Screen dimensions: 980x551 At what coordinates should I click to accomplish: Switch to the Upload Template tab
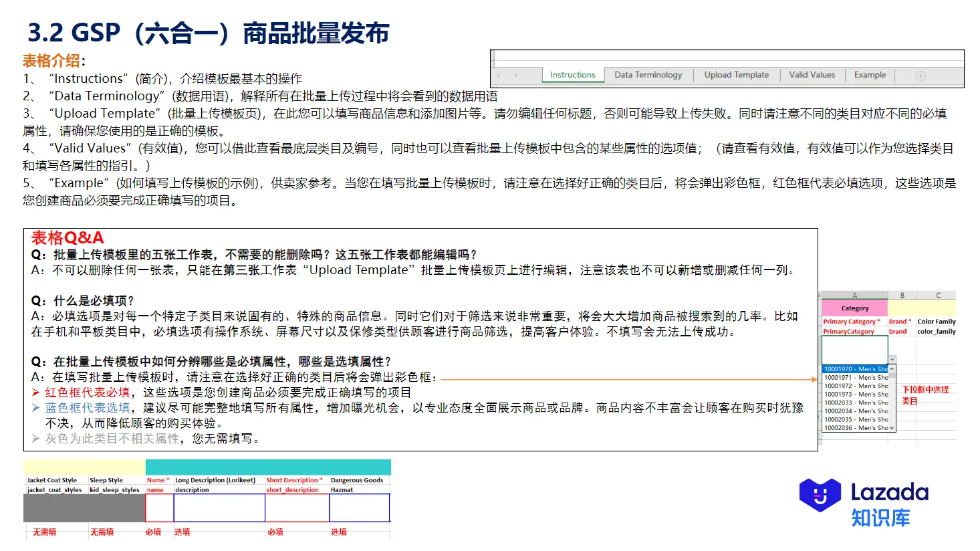[737, 74]
